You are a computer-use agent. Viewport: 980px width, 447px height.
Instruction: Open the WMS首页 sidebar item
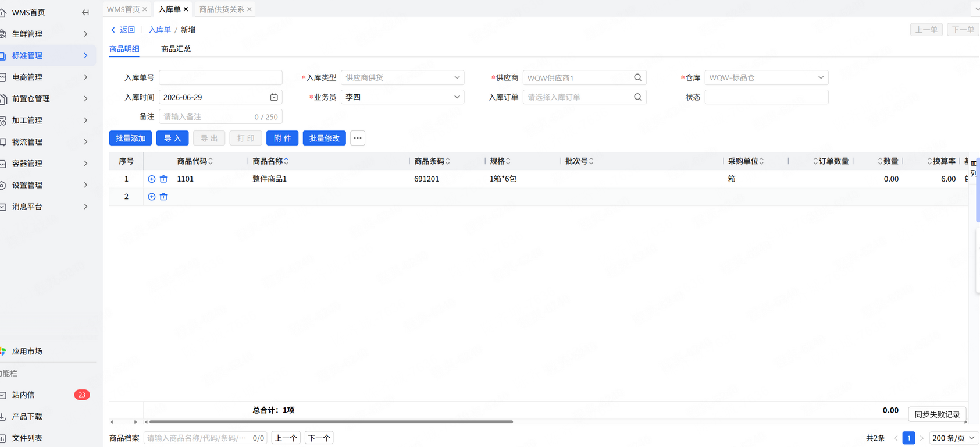tap(28, 12)
